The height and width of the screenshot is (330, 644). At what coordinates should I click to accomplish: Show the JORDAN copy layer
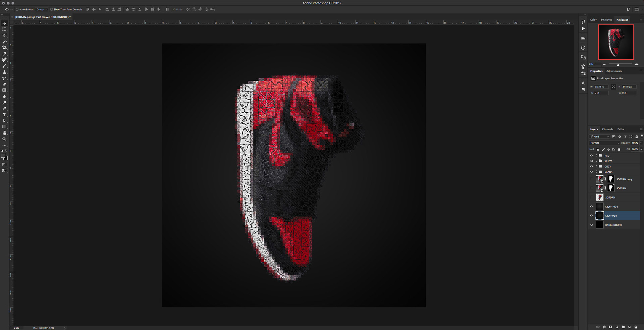[x=592, y=179]
